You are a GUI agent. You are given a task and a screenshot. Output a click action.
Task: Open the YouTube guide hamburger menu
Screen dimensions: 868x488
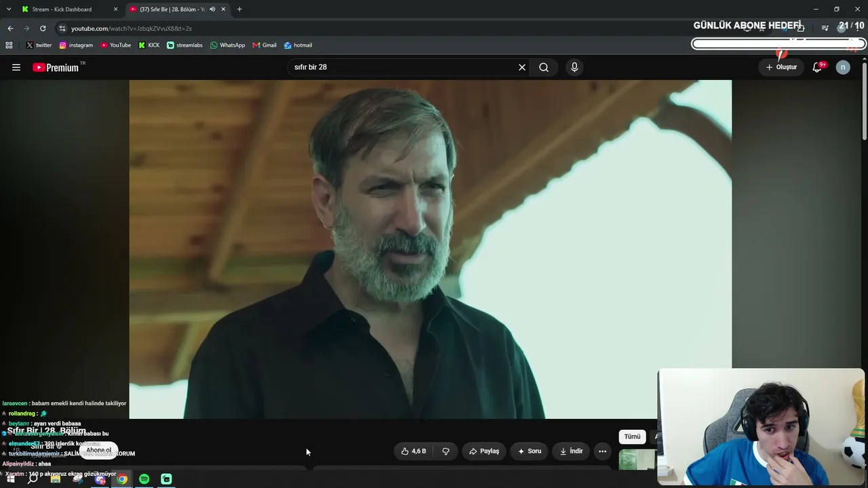16,67
